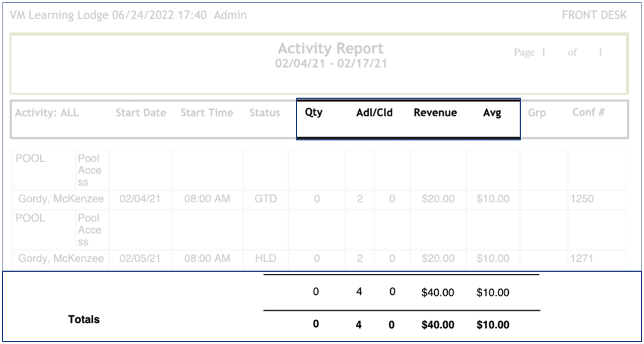644x344 pixels.
Task: Click the Avg column header
Action: coord(492,113)
